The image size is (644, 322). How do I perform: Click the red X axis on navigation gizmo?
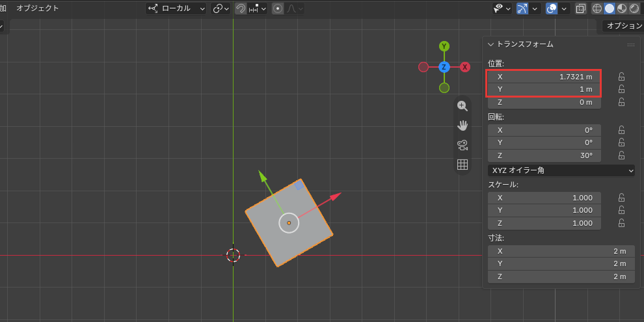pos(465,67)
